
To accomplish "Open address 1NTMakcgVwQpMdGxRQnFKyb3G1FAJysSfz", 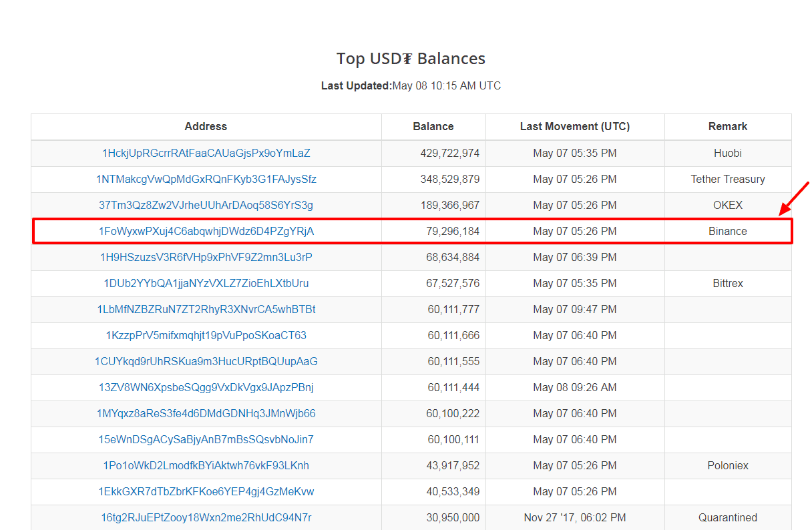I will pos(206,180).
